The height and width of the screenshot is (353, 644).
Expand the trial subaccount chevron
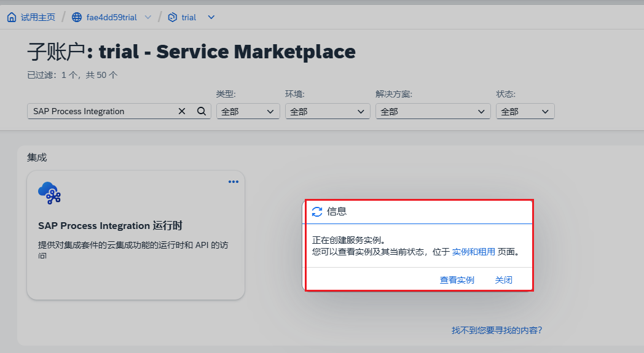(x=211, y=17)
